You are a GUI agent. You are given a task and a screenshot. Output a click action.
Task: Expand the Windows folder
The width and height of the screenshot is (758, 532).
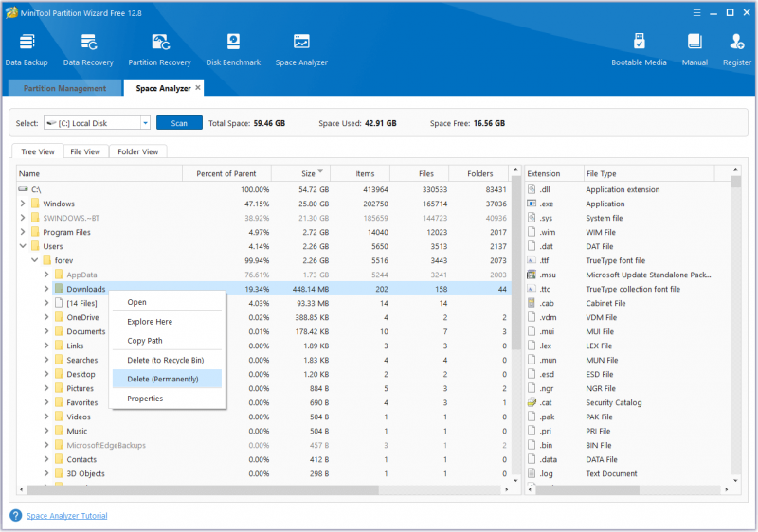coord(23,204)
